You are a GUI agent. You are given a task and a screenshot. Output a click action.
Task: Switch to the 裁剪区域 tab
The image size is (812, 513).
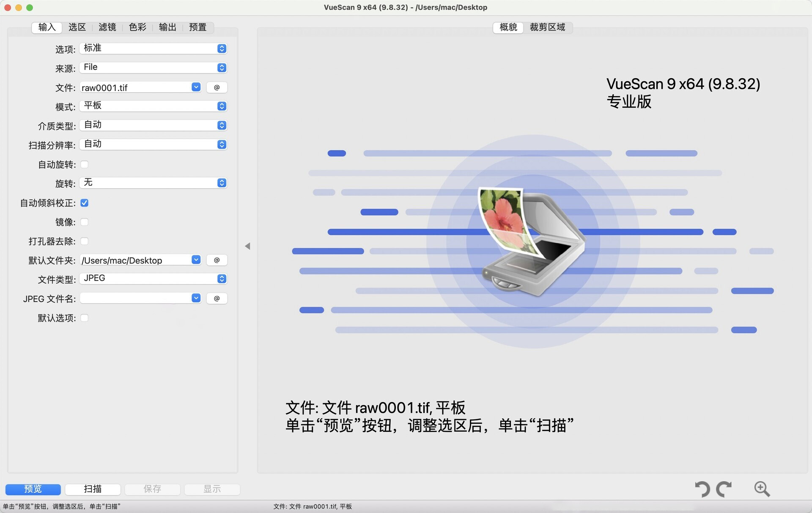[x=547, y=27]
